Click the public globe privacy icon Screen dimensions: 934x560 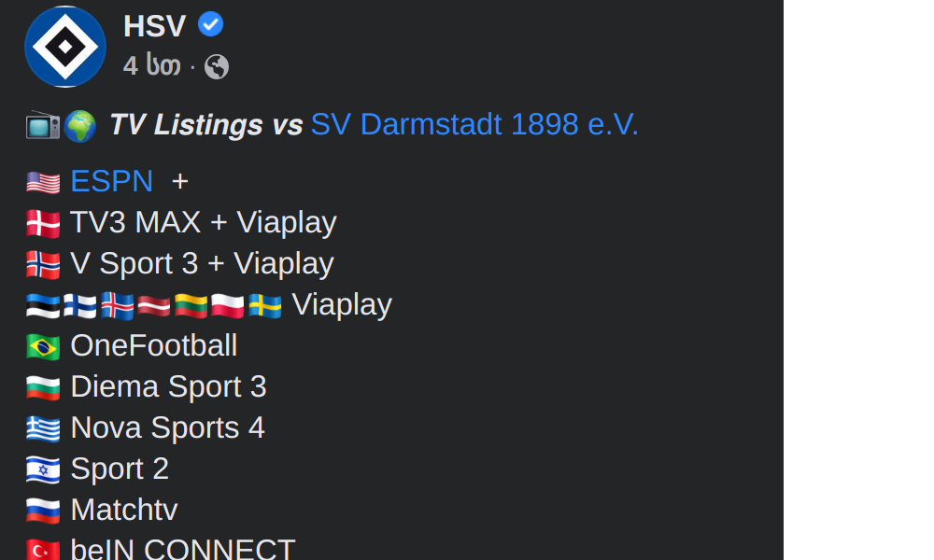217,67
